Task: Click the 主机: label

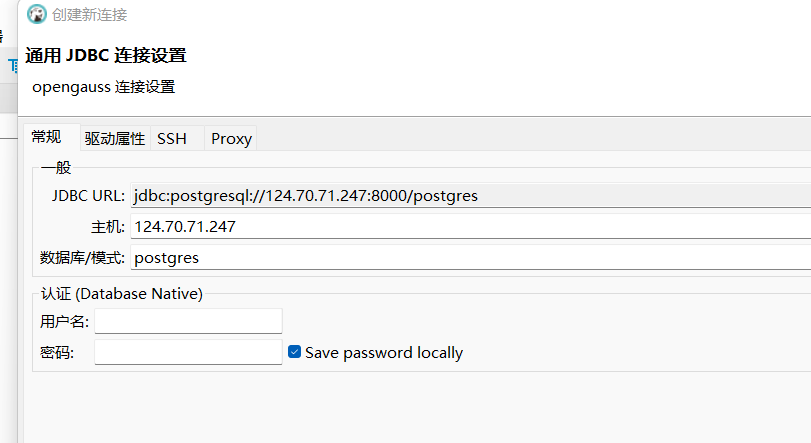Action: coord(108,227)
